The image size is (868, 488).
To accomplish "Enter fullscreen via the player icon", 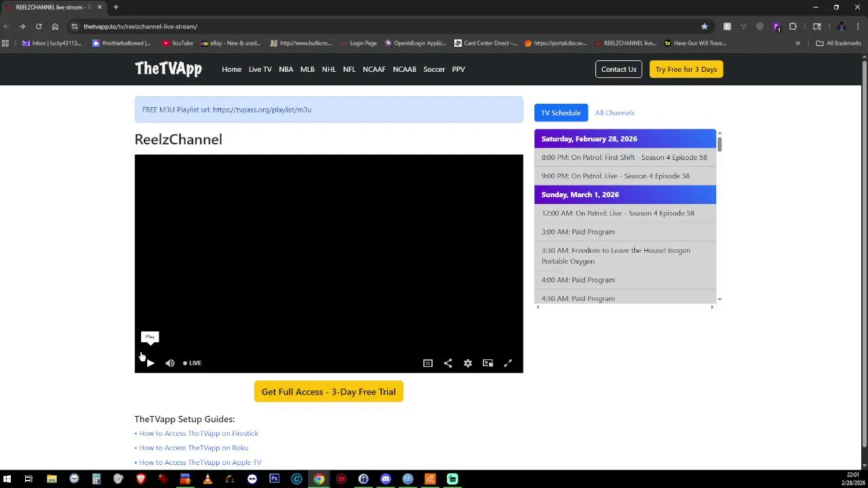I will pos(508,363).
